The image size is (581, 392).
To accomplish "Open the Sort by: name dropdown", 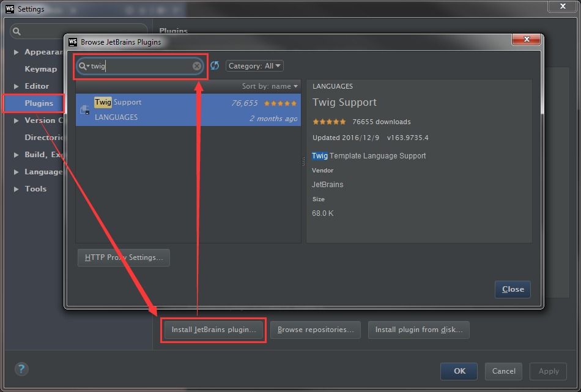I will tap(270, 86).
